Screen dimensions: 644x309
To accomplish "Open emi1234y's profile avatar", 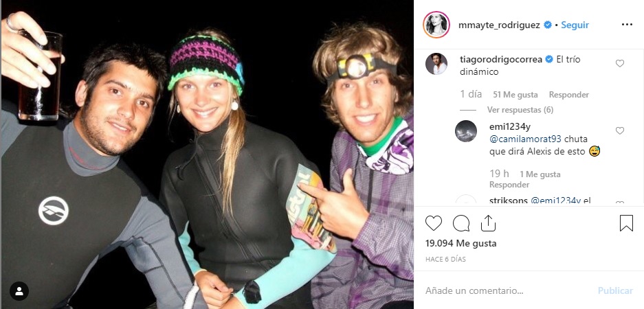I will pyautogui.click(x=466, y=131).
